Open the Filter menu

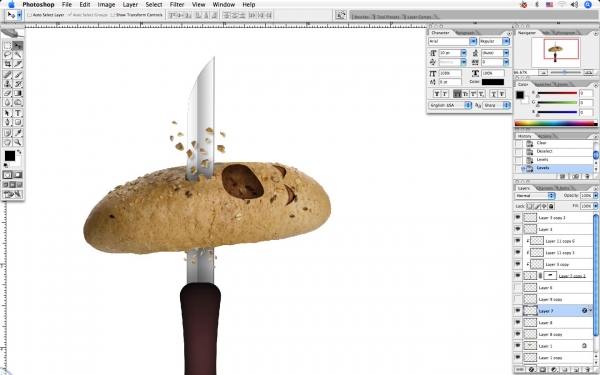pos(177,5)
